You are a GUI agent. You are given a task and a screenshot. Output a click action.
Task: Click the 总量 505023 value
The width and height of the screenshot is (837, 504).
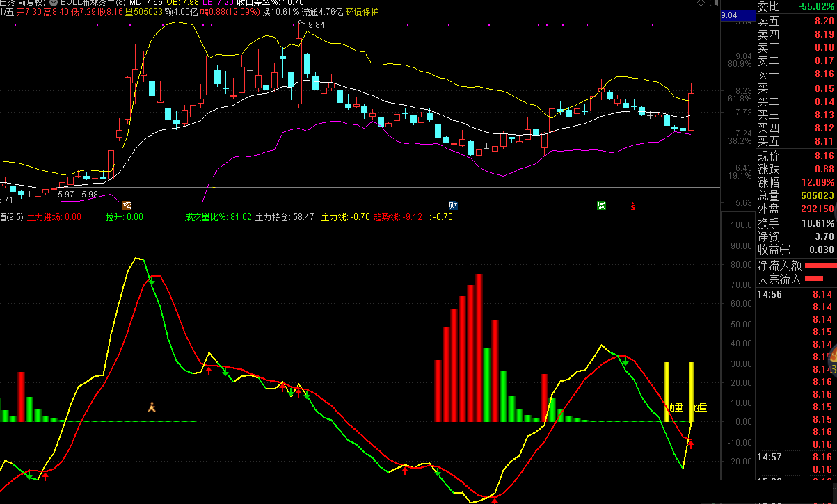pos(818,195)
